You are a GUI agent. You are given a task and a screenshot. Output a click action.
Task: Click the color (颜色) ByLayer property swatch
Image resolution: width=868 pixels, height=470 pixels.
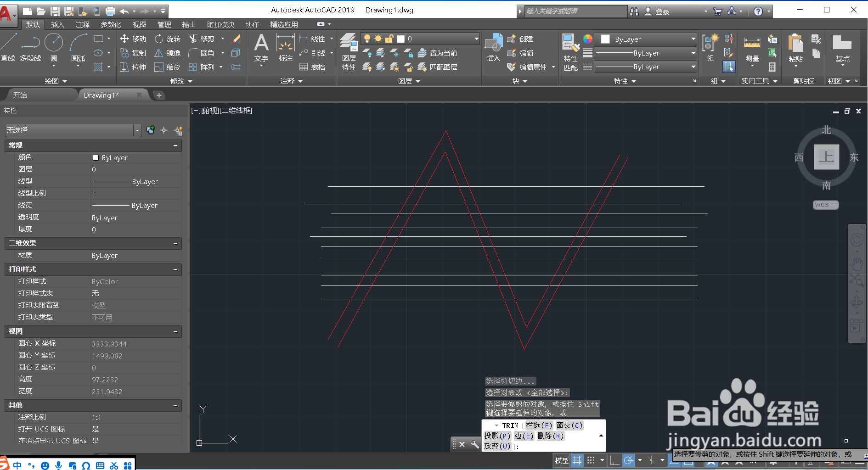pyautogui.click(x=96, y=157)
